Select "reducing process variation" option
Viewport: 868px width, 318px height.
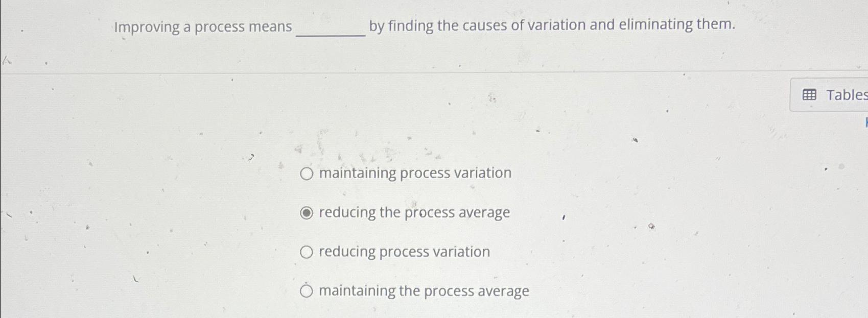pyautogui.click(x=307, y=252)
